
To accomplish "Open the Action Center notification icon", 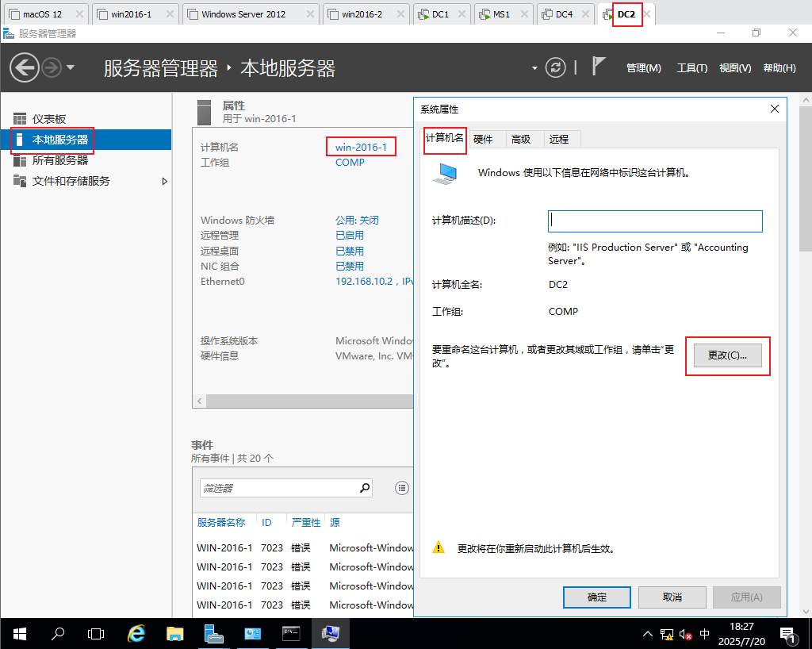I will pyautogui.click(x=787, y=635).
